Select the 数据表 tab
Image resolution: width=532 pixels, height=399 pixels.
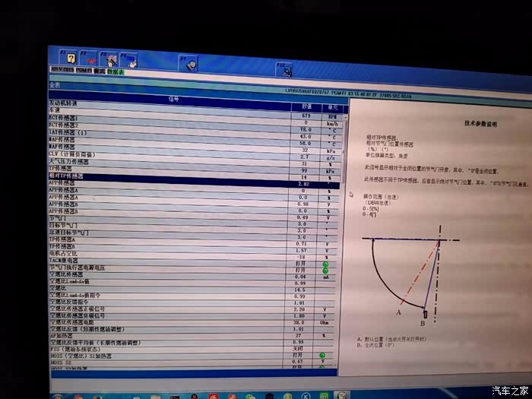click(x=115, y=71)
